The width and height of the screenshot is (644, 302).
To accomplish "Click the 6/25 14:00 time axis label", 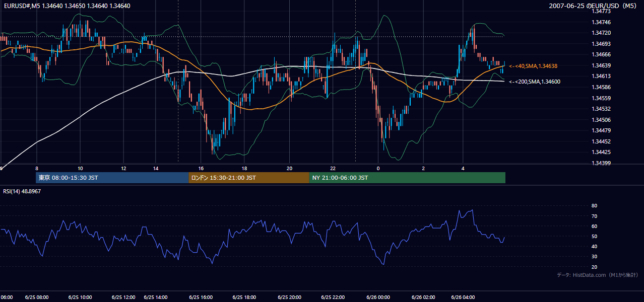I will tap(156, 297).
